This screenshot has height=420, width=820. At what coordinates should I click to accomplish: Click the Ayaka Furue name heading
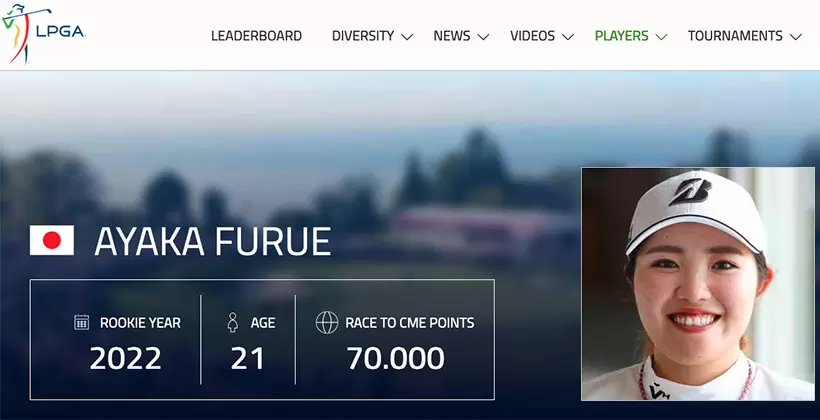click(212, 241)
